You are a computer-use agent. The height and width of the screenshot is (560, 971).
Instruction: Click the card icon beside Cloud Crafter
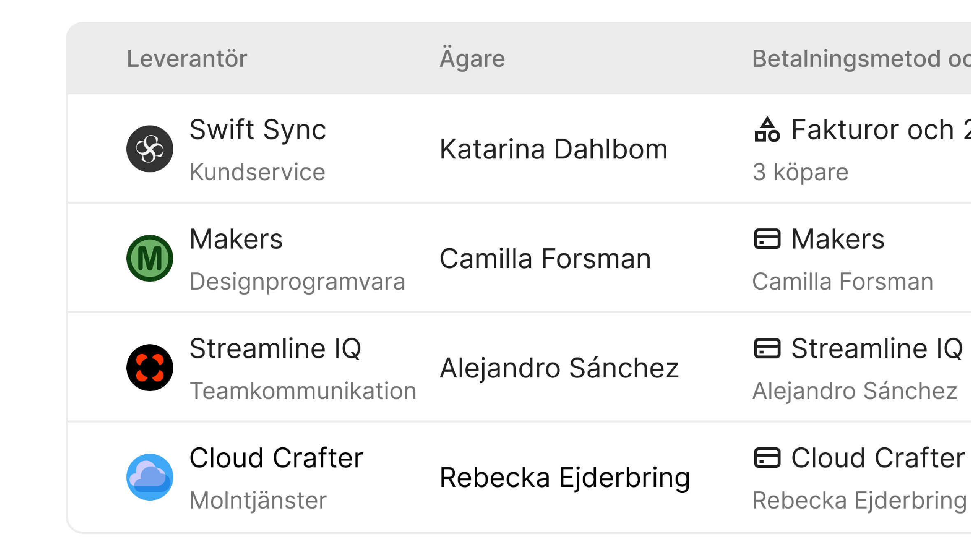pyautogui.click(x=767, y=458)
